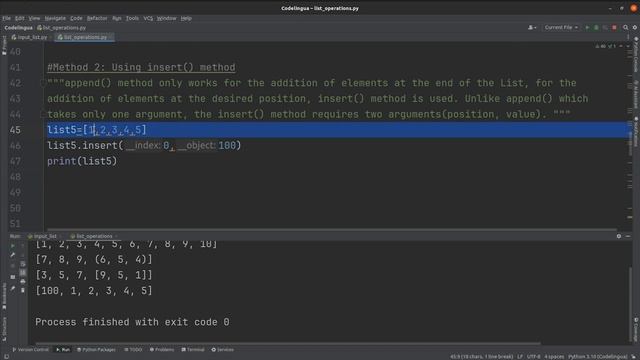Screen dimensions: 640x360
Task: Open the Edit menu
Action: [x=19, y=18]
